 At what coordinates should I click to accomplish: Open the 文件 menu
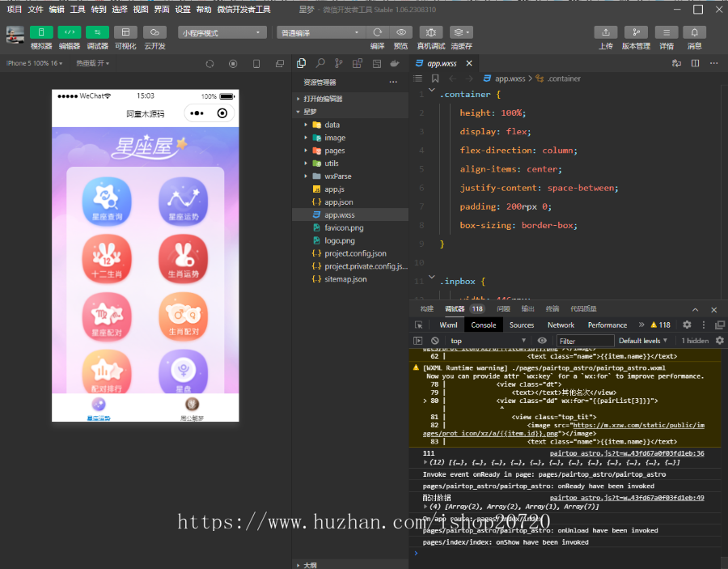(36, 9)
